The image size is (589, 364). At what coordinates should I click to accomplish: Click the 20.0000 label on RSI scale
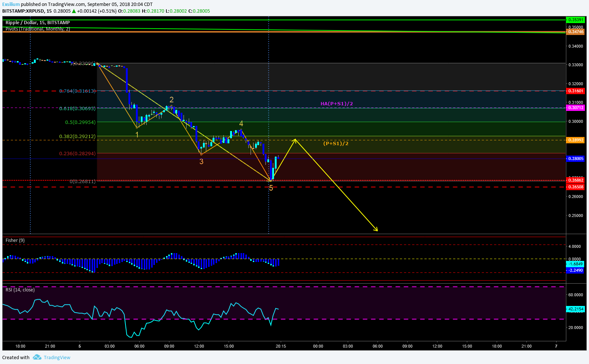(x=575, y=328)
